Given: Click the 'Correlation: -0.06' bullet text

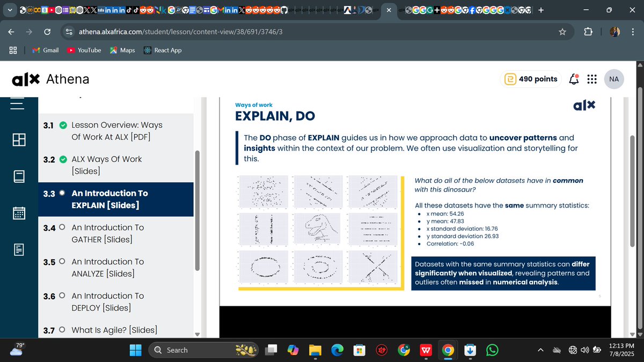Looking at the screenshot, I should (x=450, y=243).
